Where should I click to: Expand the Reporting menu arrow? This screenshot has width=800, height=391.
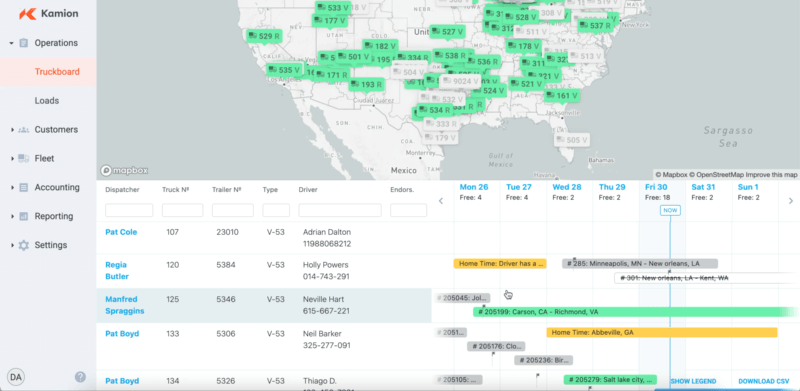coord(11,216)
